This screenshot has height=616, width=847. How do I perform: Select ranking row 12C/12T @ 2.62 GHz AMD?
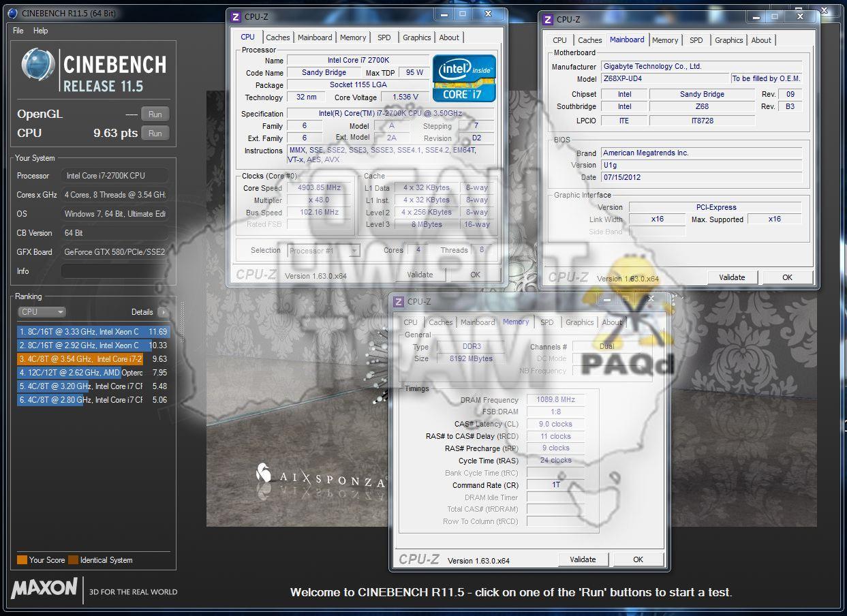[x=93, y=373]
